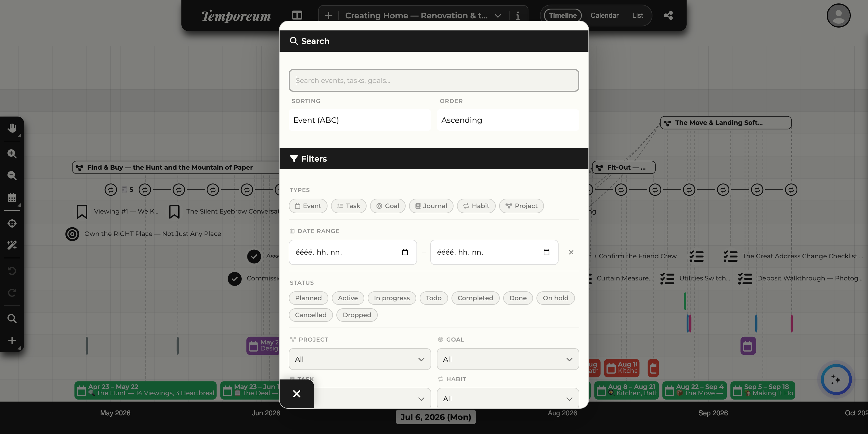Toggle the Event type filter

[x=308, y=206]
